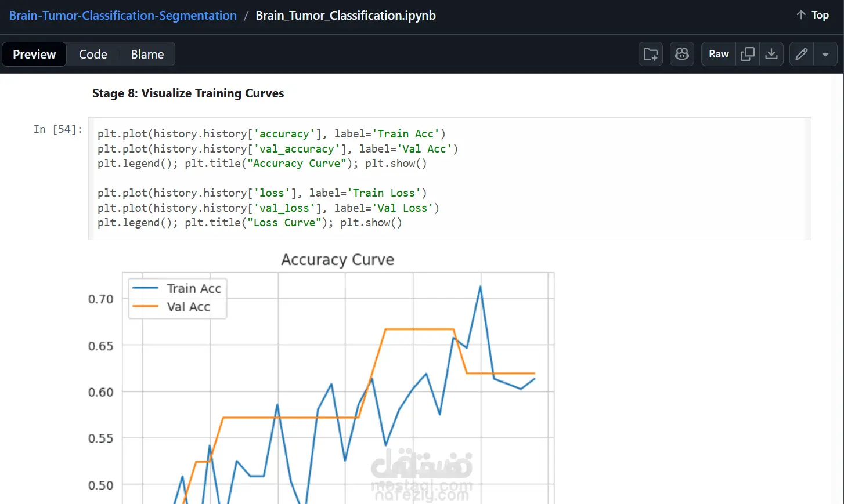Image resolution: width=844 pixels, height=504 pixels.
Task: Edit this file with pencil icon
Action: [x=802, y=54]
